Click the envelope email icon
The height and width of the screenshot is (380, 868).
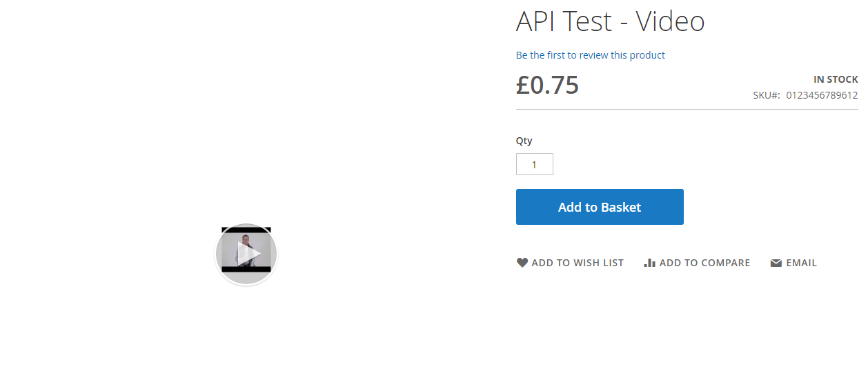tap(776, 263)
